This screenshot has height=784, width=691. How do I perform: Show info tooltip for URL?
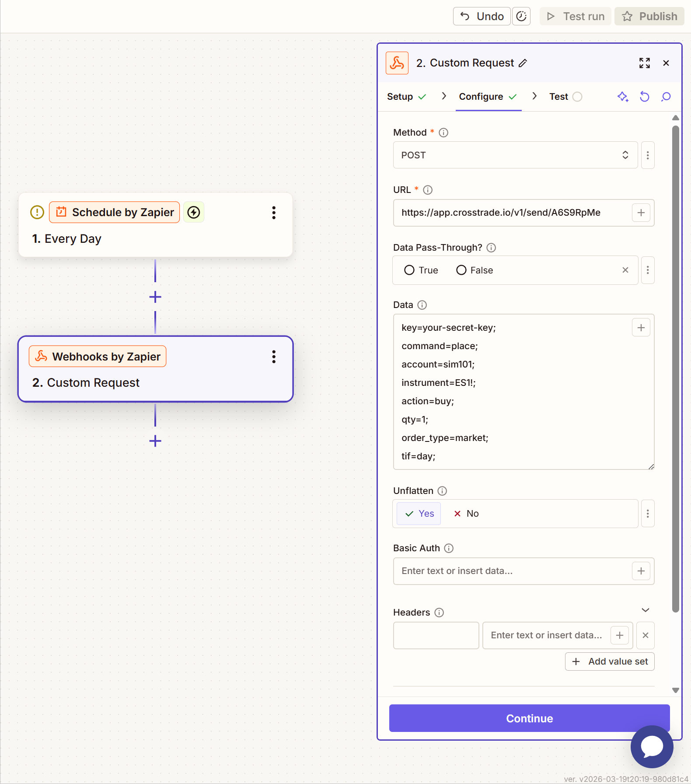pyautogui.click(x=428, y=190)
